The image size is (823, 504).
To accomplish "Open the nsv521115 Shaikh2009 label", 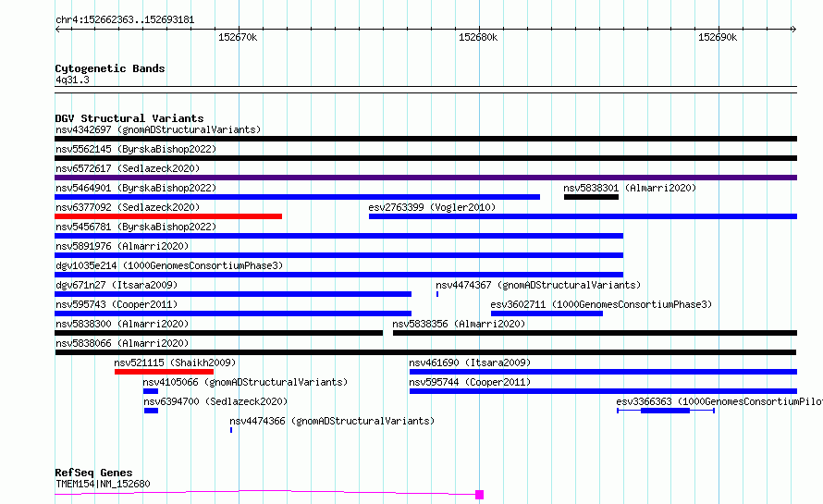I will [175, 363].
